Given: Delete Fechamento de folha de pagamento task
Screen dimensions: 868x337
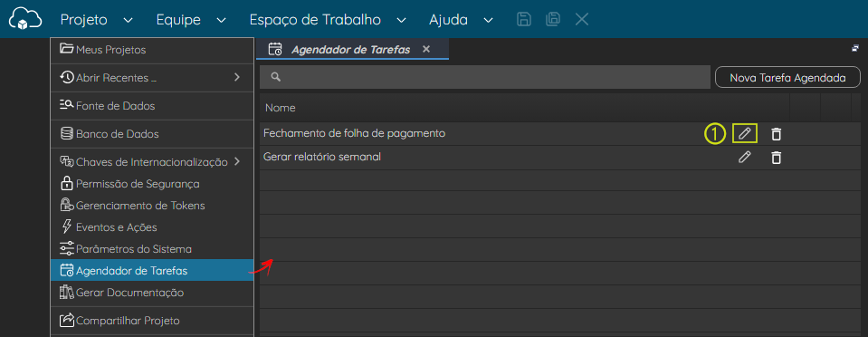Looking at the screenshot, I should [777, 133].
